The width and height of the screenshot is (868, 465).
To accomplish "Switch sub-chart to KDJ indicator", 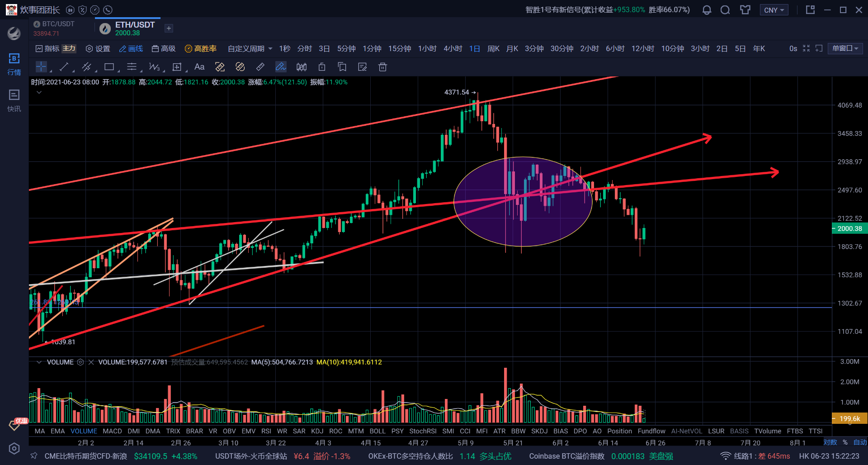I will pos(317,431).
